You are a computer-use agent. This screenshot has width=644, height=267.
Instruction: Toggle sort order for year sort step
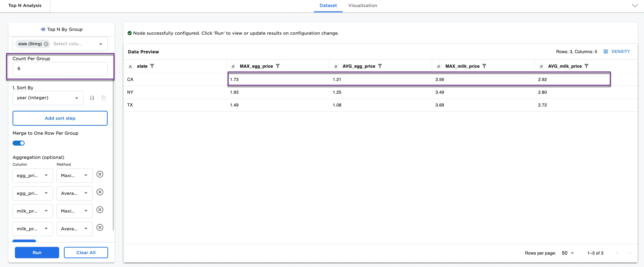(92, 98)
